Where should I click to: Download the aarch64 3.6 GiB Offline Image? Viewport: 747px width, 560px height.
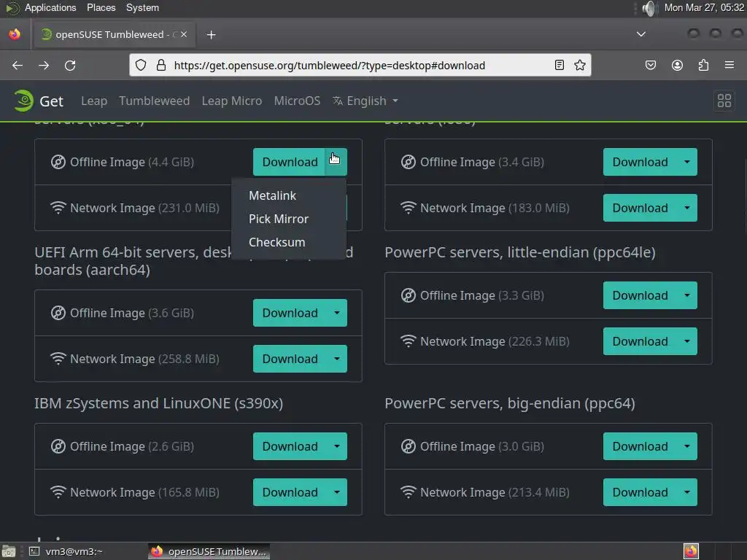click(290, 313)
